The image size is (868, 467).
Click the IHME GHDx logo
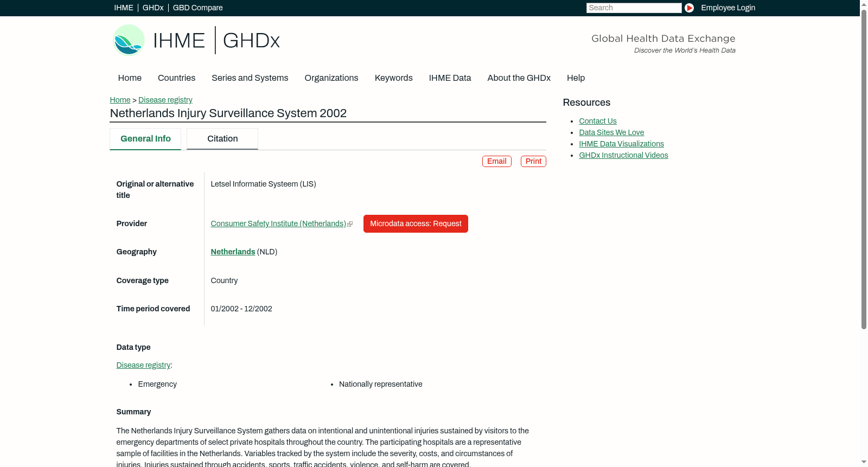[x=196, y=40]
